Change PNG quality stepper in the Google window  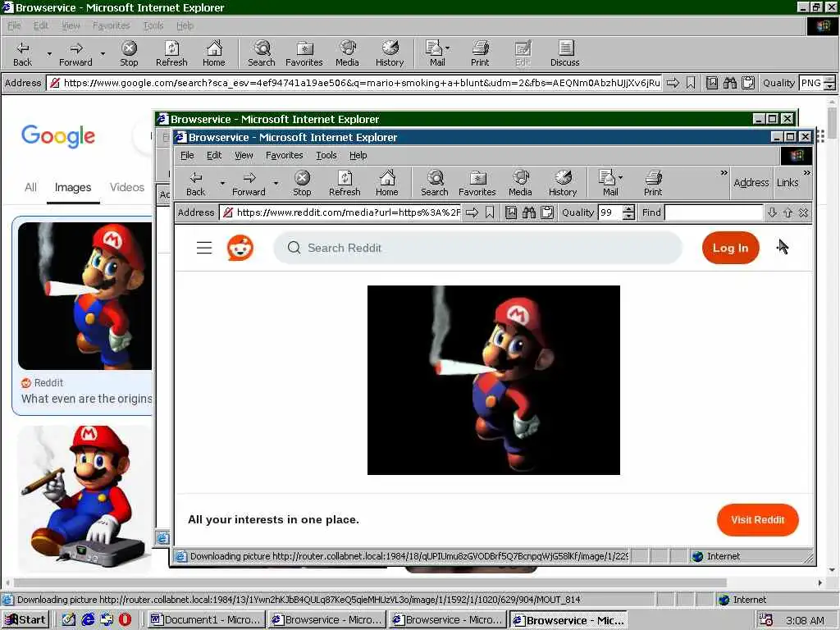pos(829,83)
